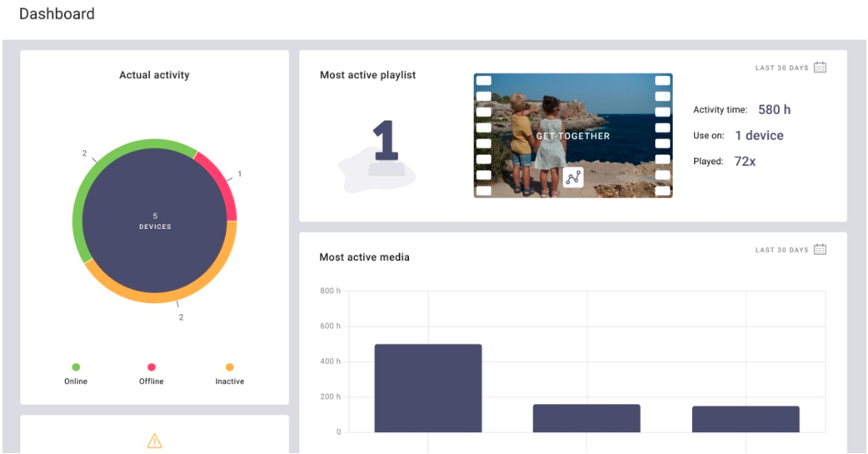Open calendar icon in Most active playlist card
This screenshot has height=454, width=868.
point(820,67)
